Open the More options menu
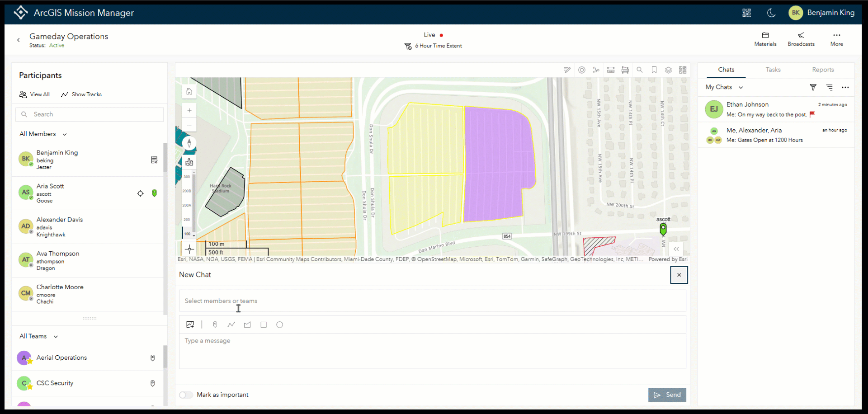 [x=837, y=39]
